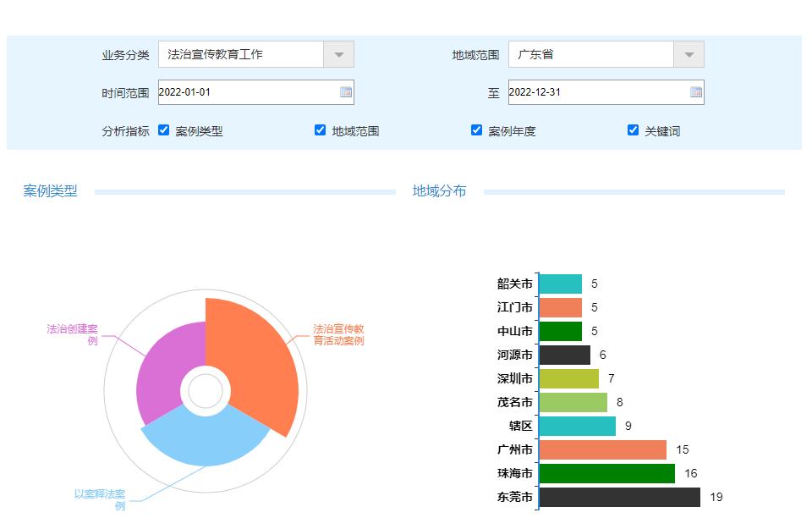Image resolution: width=812 pixels, height=518 pixels.
Task: Click the 珠海市 green bar
Action: tap(606, 473)
